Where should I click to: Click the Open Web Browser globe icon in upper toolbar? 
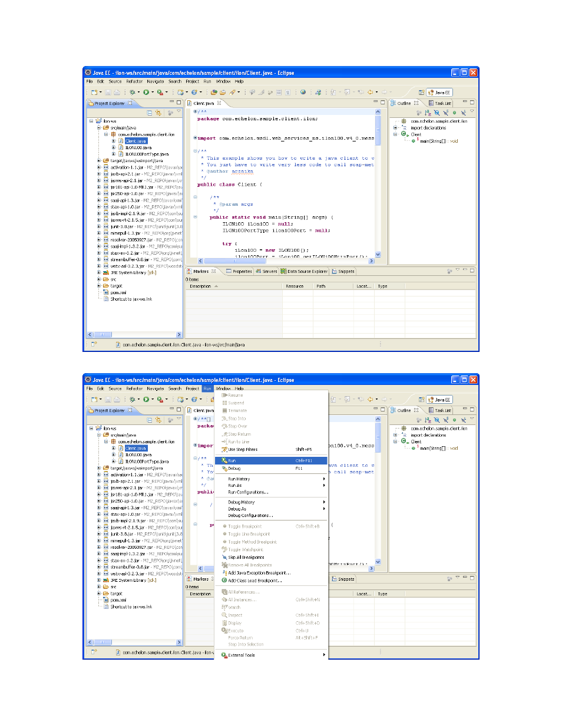point(303,92)
